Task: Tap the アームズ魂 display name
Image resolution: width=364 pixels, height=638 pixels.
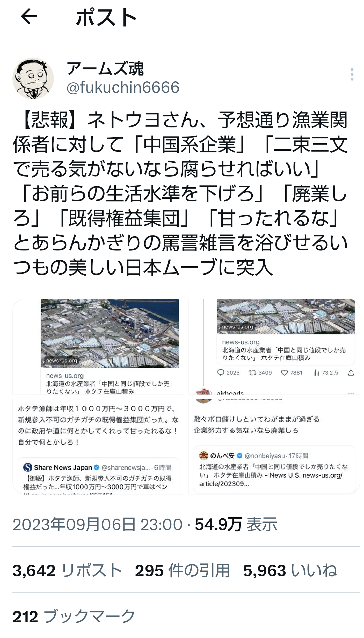Action: pos(105,69)
